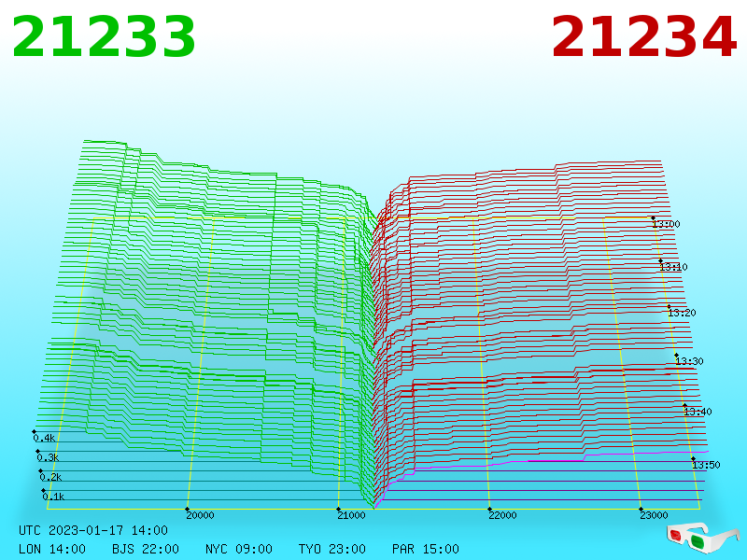Click the 21000 price axis label
The width and height of the screenshot is (747, 560).
[x=351, y=515]
